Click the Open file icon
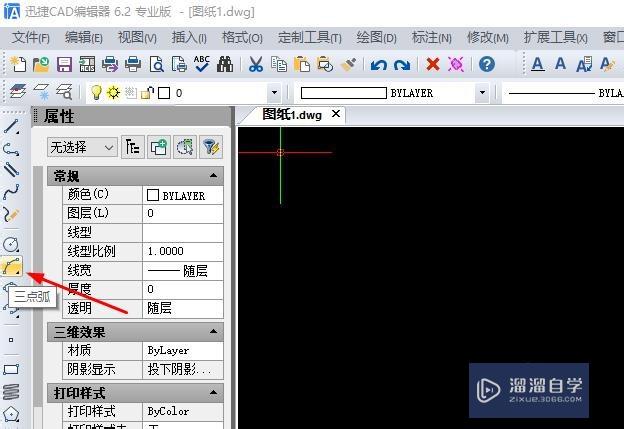The height and width of the screenshot is (429, 624). pyautogui.click(x=41, y=64)
